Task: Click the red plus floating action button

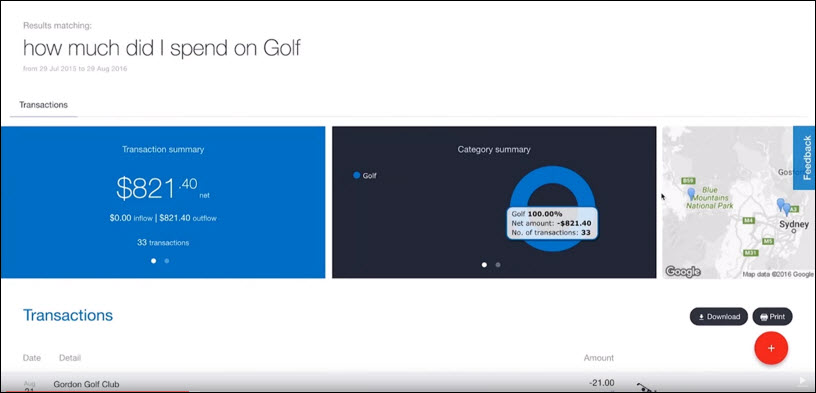Action: (x=771, y=348)
